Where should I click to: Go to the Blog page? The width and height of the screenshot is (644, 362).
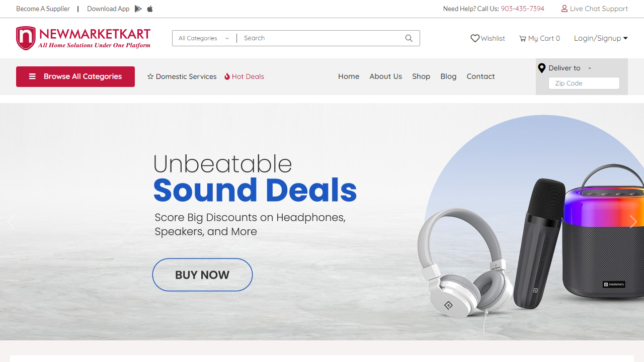(x=448, y=76)
